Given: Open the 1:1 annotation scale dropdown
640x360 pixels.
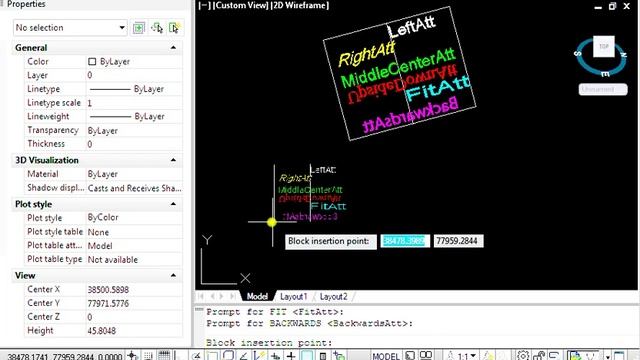Looking at the screenshot, I should point(467,356).
